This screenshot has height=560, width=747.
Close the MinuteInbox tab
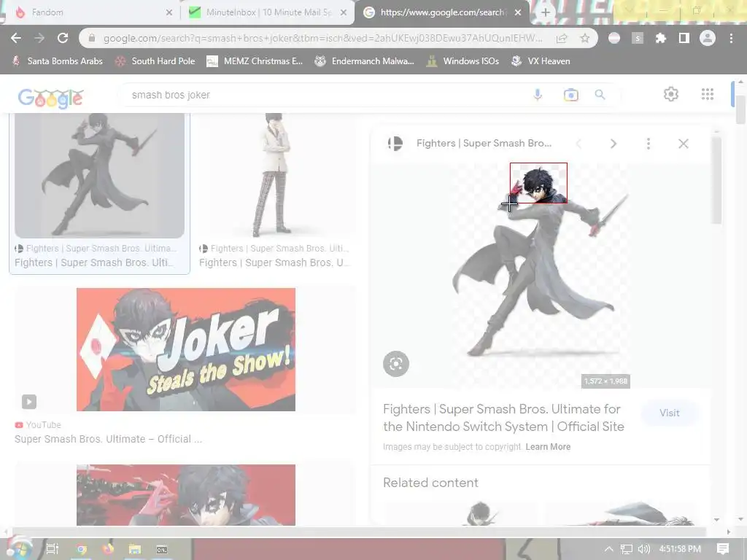pyautogui.click(x=344, y=12)
